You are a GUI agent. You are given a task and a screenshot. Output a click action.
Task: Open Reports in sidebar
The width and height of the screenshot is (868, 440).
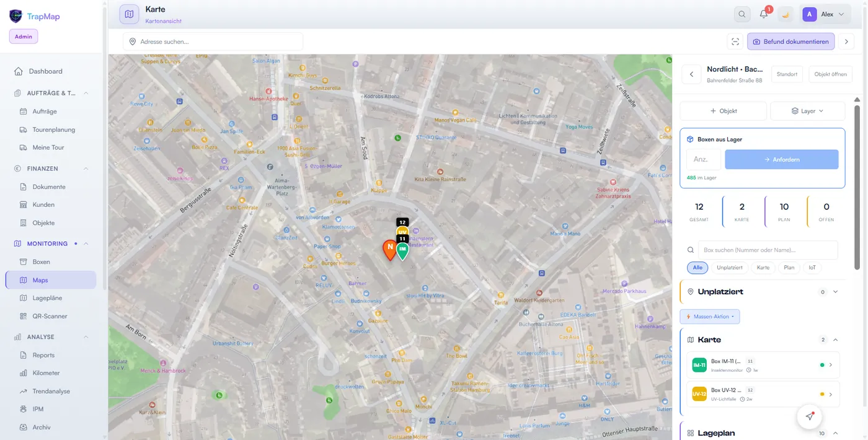pos(43,355)
